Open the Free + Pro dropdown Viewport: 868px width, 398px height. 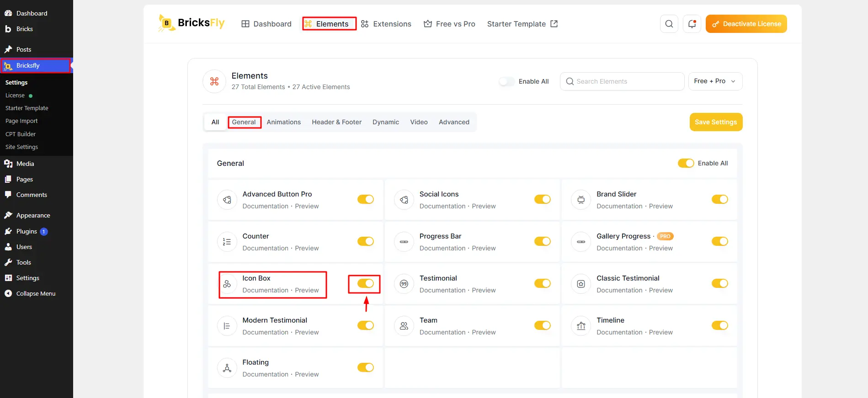coord(715,81)
